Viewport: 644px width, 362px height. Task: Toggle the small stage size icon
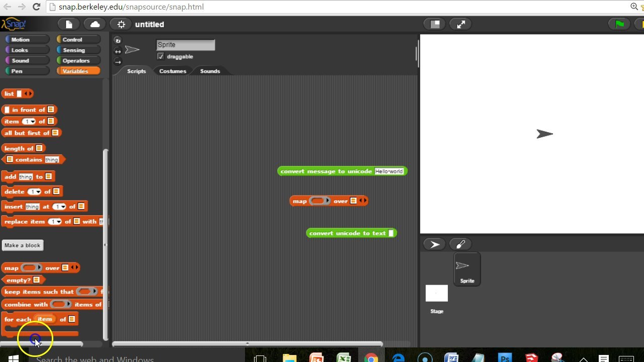tap(434, 24)
